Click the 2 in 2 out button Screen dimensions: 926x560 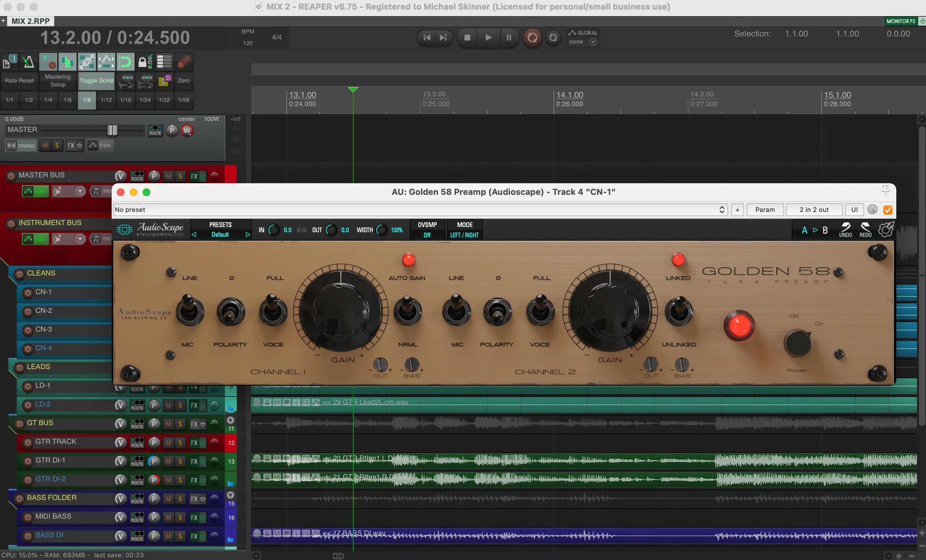click(814, 209)
